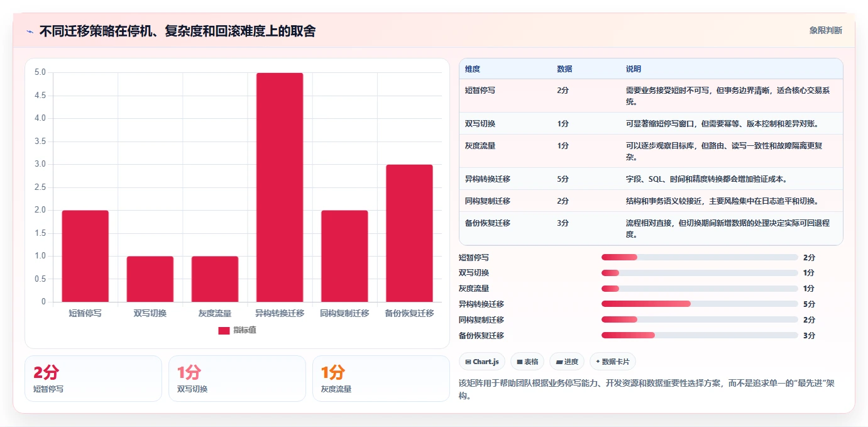The width and height of the screenshot is (868, 427).
Task: Click the description starting 需要业务接受短时不可写
Action: [728, 96]
